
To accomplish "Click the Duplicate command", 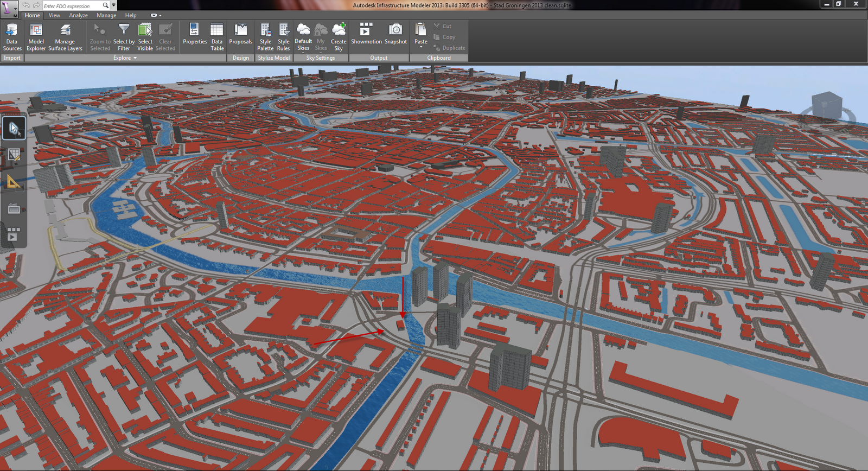I will pos(449,48).
